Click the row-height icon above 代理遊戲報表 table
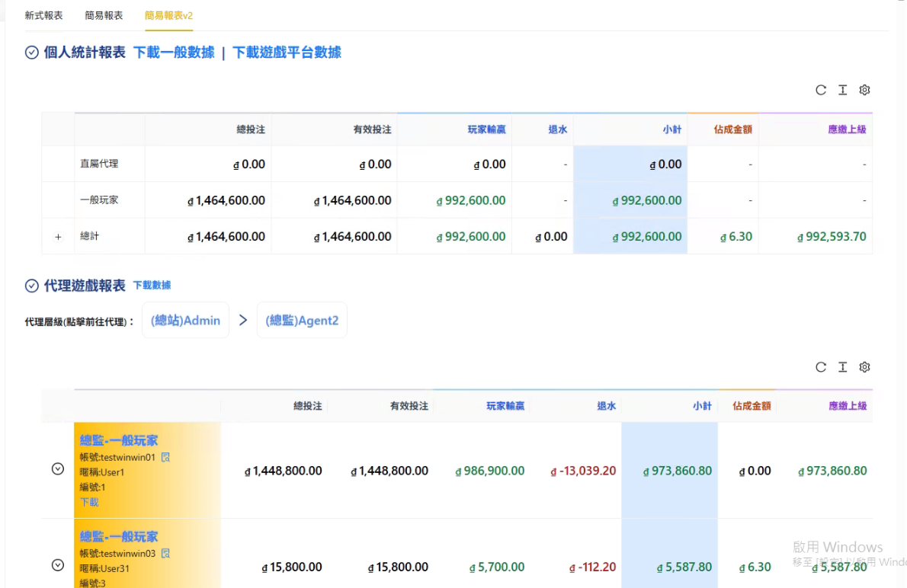 (842, 367)
